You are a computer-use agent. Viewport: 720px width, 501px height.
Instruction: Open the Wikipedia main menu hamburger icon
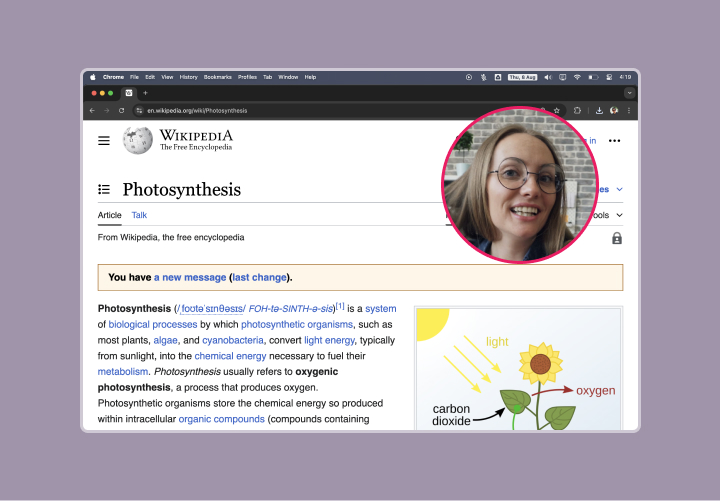click(104, 141)
